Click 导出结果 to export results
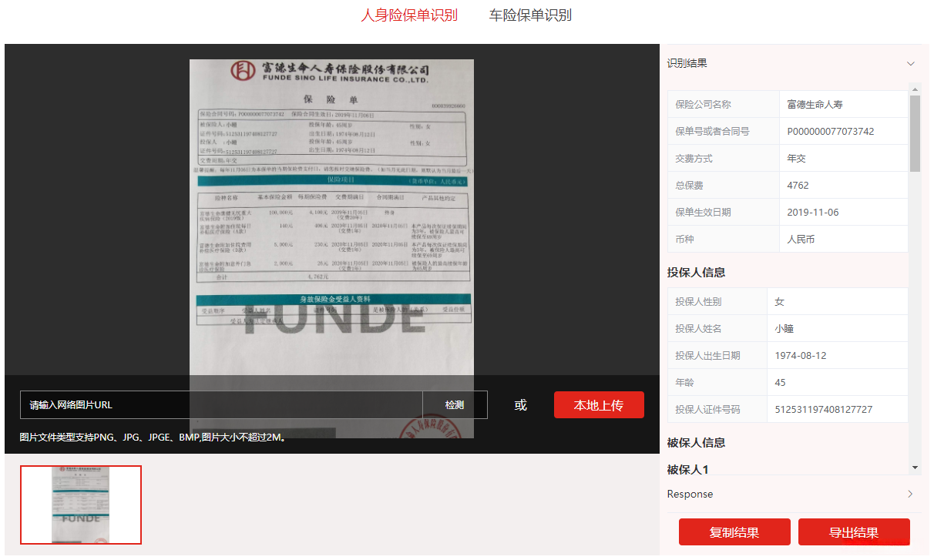934x560 pixels. pyautogui.click(x=854, y=532)
